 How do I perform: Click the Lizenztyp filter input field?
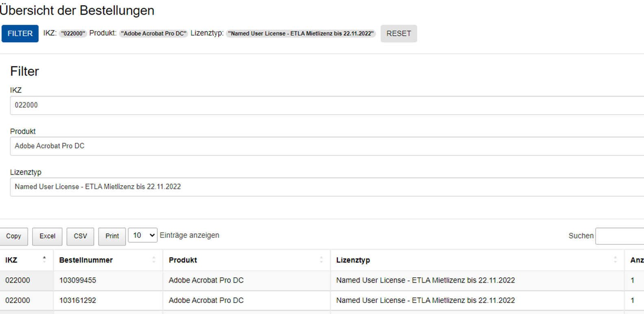[325, 187]
